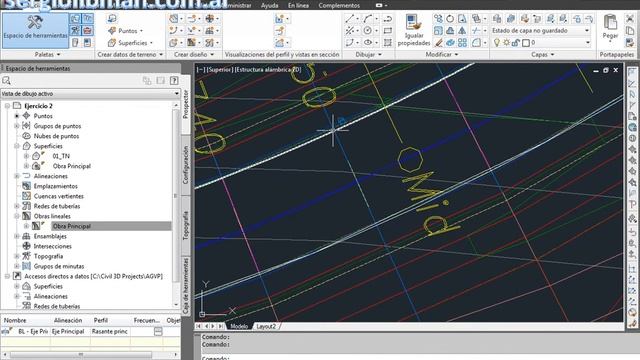Select the 01_TN surface
The width and height of the screenshot is (640, 360).
click(61, 156)
